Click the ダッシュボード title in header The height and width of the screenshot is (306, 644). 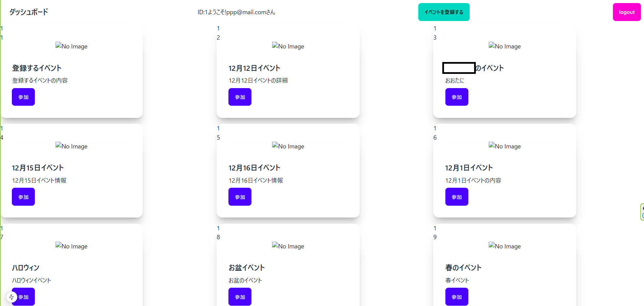[29, 12]
